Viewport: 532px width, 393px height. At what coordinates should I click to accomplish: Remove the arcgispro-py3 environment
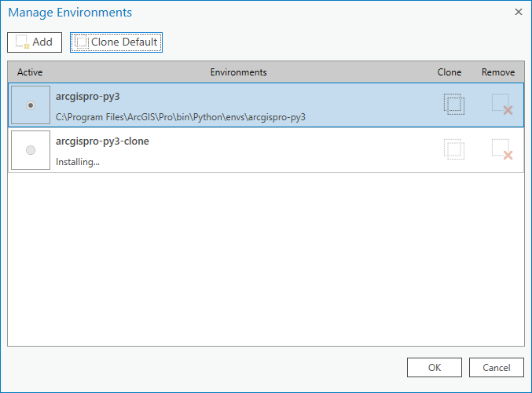[501, 105]
